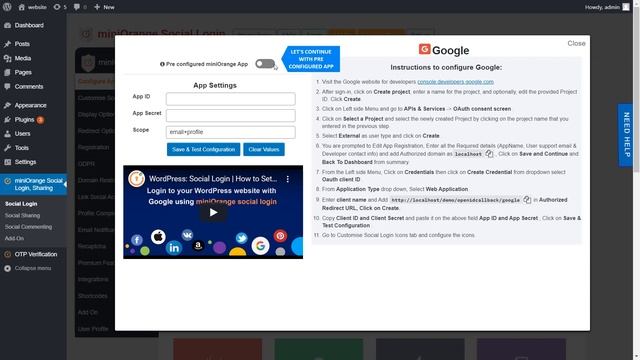Open the comments bubble in admin bar
Screen dimensions: 640x360
[x=80, y=7]
